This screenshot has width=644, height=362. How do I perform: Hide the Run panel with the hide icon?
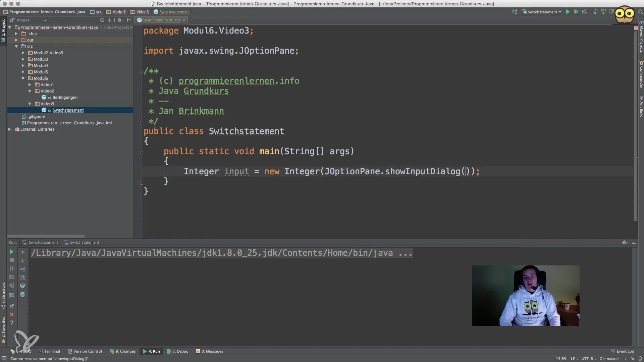(x=634, y=242)
